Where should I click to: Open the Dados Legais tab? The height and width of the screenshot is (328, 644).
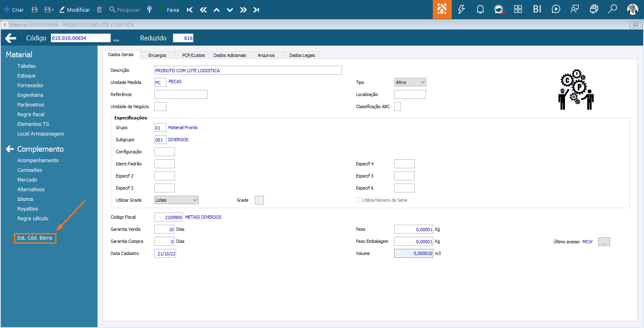click(x=302, y=55)
